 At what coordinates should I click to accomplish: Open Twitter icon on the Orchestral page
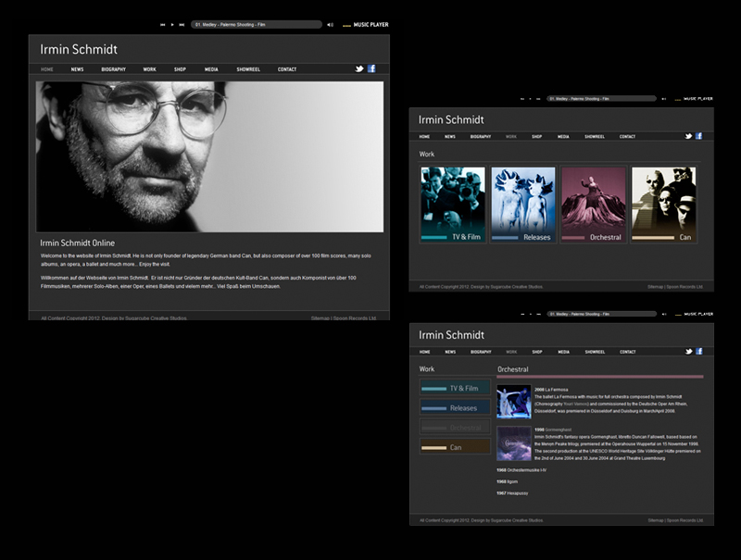pos(689,352)
